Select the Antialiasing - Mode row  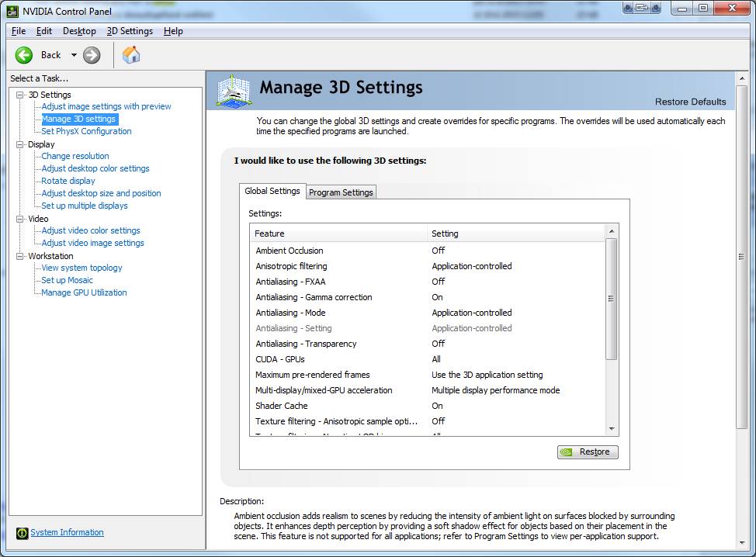(x=428, y=313)
